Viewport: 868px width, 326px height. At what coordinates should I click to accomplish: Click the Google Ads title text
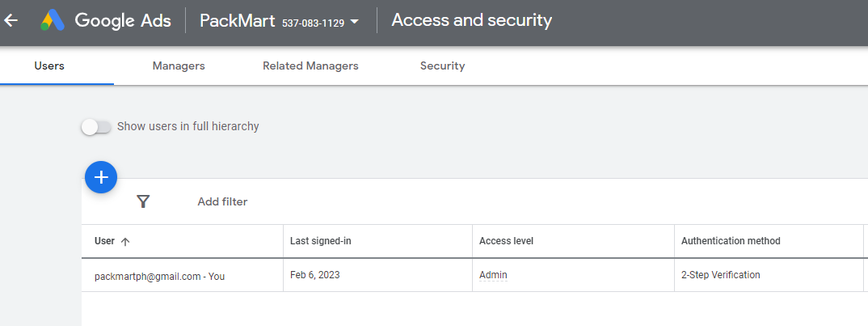[123, 21]
